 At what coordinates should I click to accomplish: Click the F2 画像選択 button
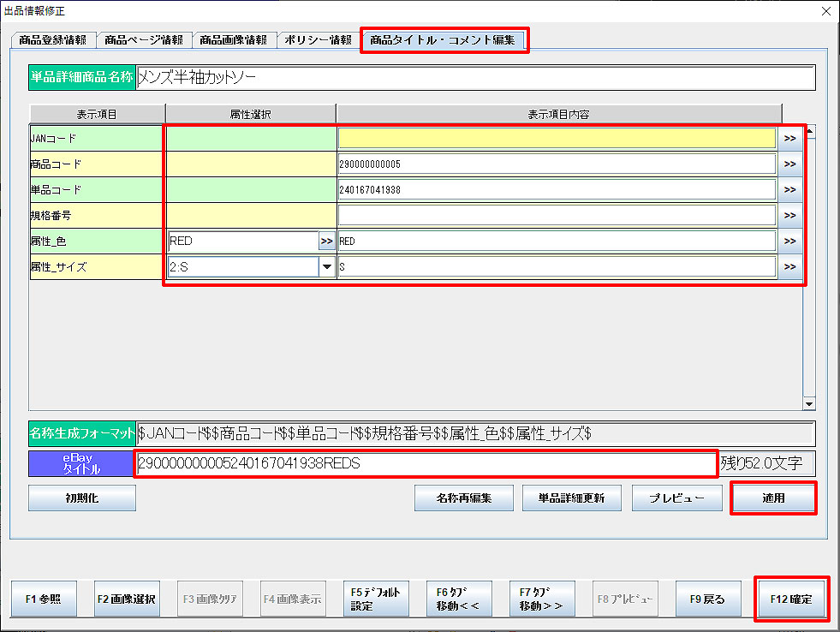(126, 599)
